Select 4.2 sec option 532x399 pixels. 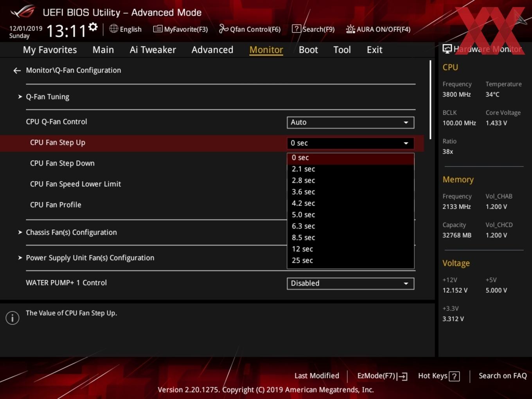[x=350, y=203]
